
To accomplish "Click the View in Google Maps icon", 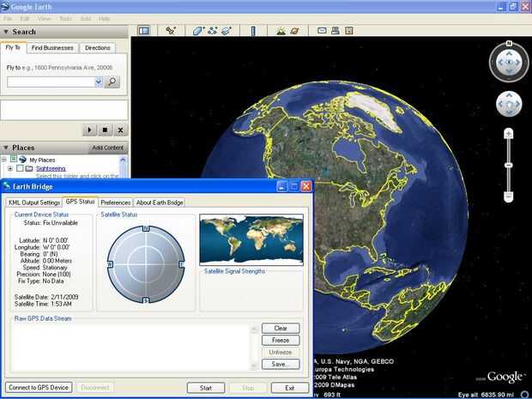I will pyautogui.click(x=348, y=31).
